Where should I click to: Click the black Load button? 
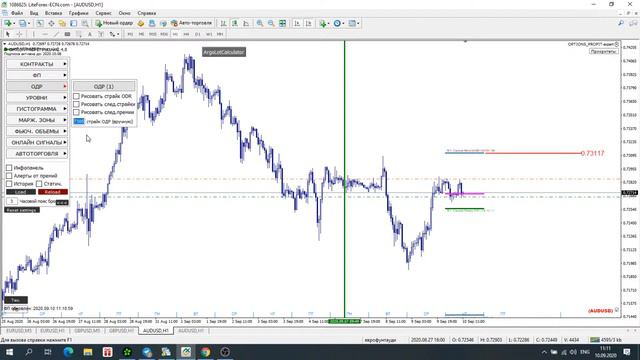point(20,192)
